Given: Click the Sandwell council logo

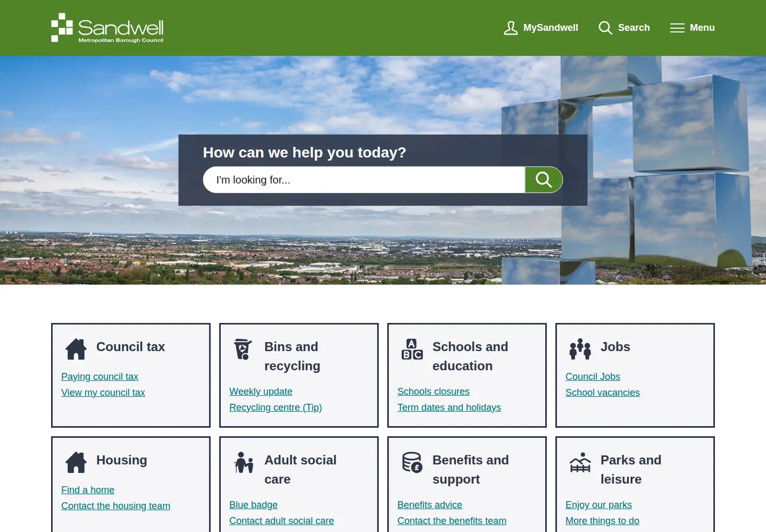Looking at the screenshot, I should click(x=107, y=28).
